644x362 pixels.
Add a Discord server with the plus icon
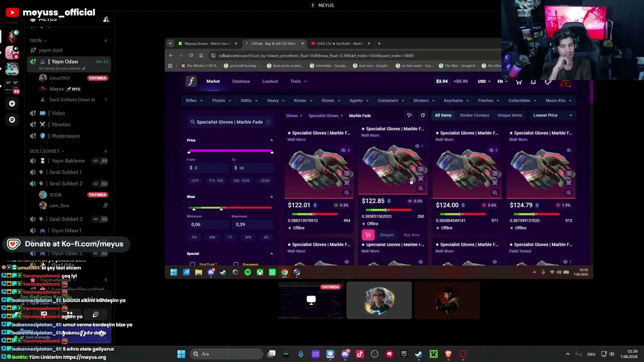[12, 104]
